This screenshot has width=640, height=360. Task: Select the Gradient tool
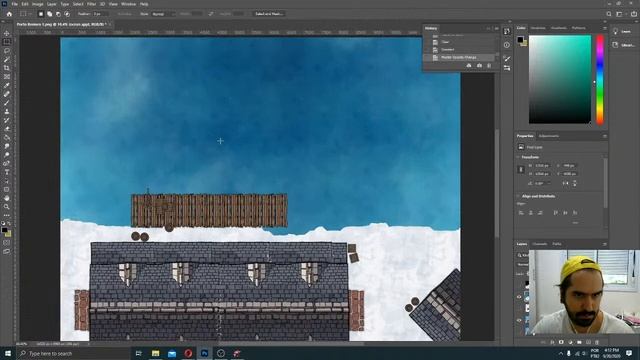pyautogui.click(x=7, y=138)
